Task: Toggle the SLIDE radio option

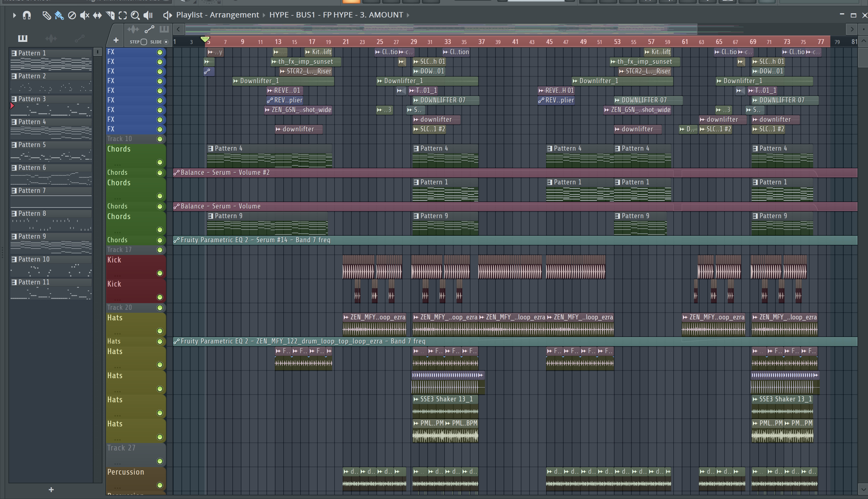Action: [x=166, y=42]
